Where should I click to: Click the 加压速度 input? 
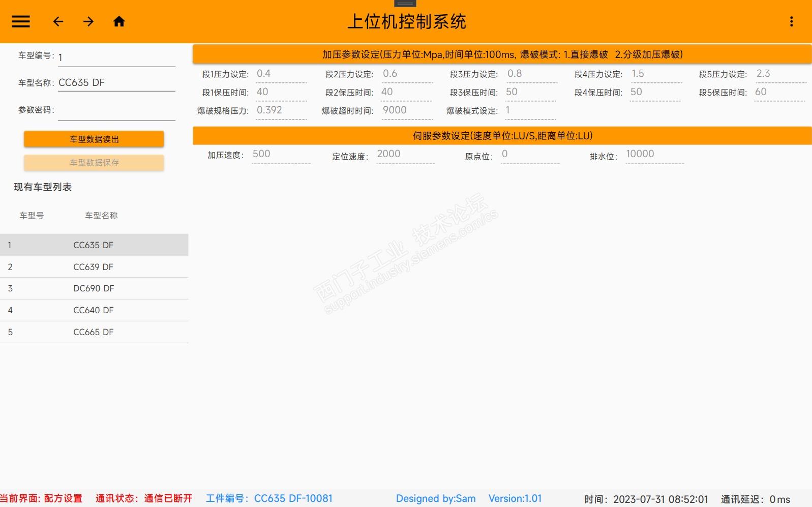click(281, 155)
